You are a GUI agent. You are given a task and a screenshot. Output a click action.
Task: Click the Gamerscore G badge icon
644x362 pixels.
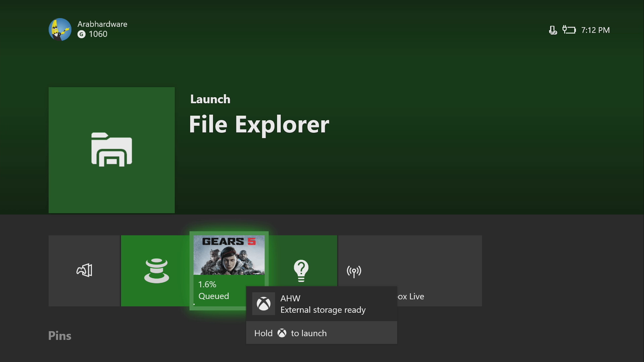click(x=82, y=34)
